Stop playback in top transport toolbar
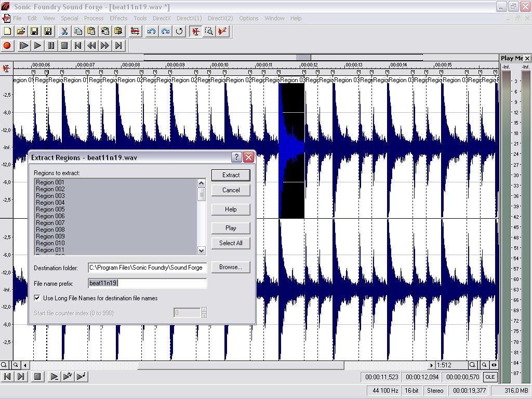 click(64, 46)
